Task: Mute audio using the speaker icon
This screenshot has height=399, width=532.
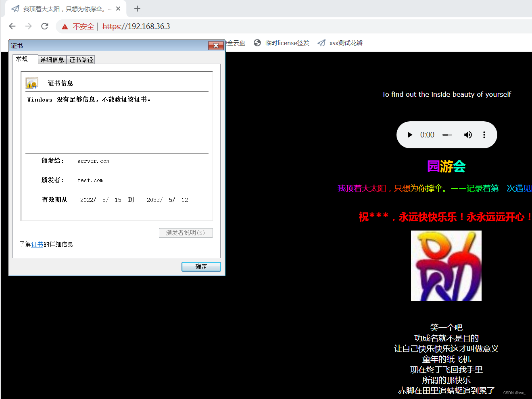Action: (x=468, y=135)
